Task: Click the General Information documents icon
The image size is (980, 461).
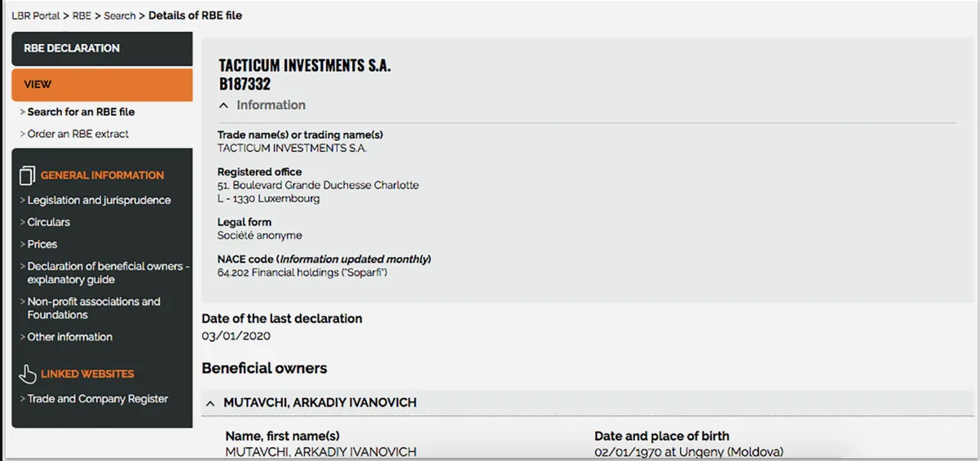Action: click(x=28, y=175)
